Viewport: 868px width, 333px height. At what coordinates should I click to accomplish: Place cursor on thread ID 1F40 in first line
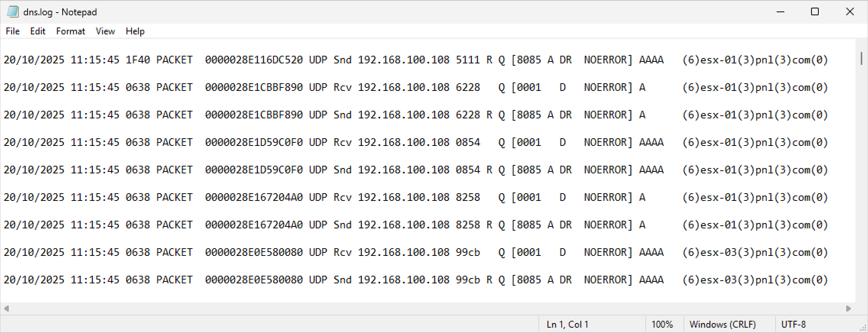point(138,60)
